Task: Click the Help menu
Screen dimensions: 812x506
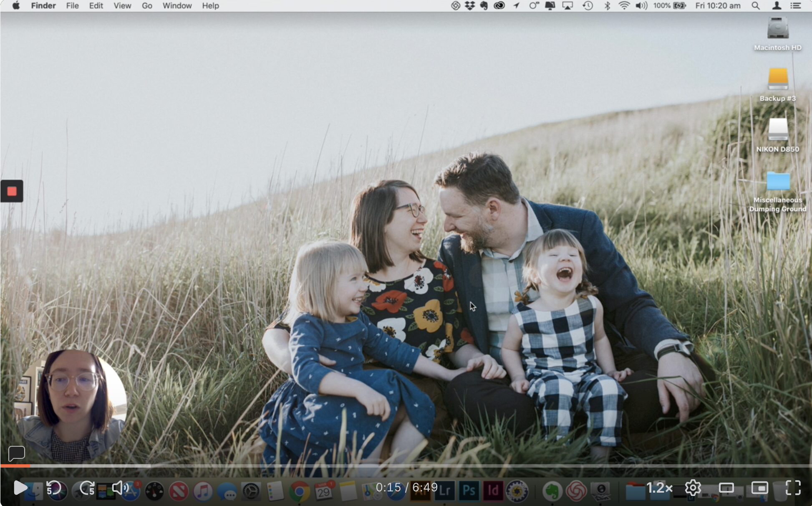Action: [210, 6]
